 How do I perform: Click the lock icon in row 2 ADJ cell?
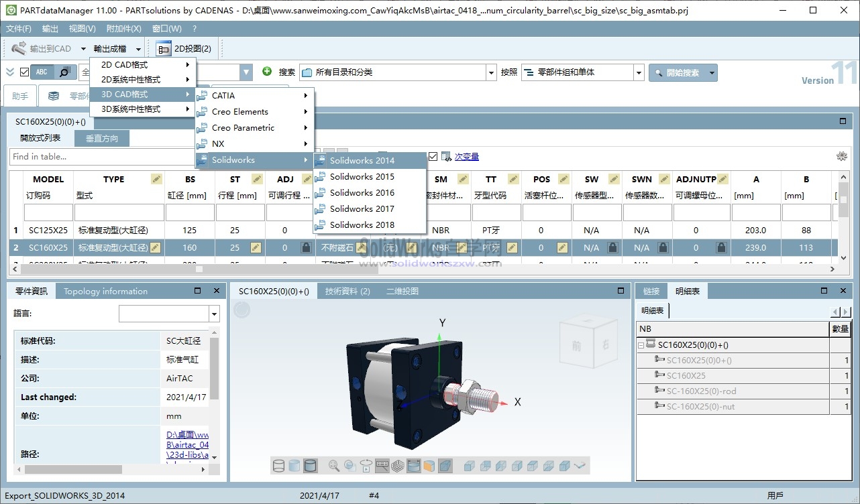(x=306, y=247)
